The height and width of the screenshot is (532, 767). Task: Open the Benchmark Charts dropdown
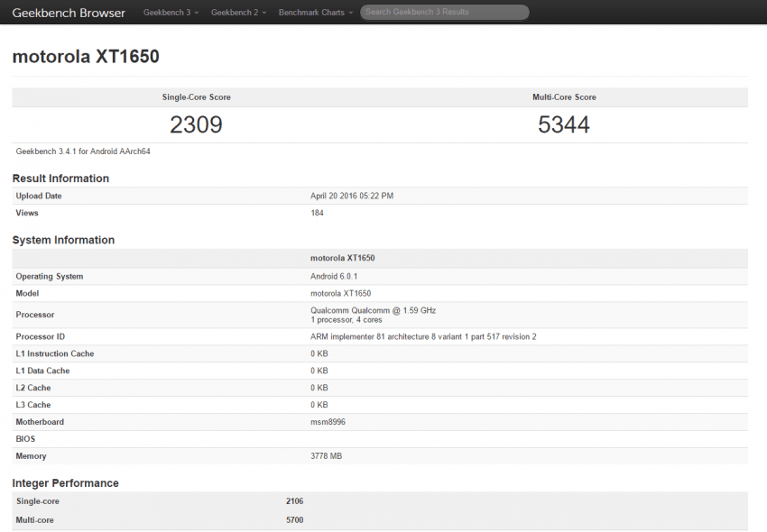tap(316, 13)
